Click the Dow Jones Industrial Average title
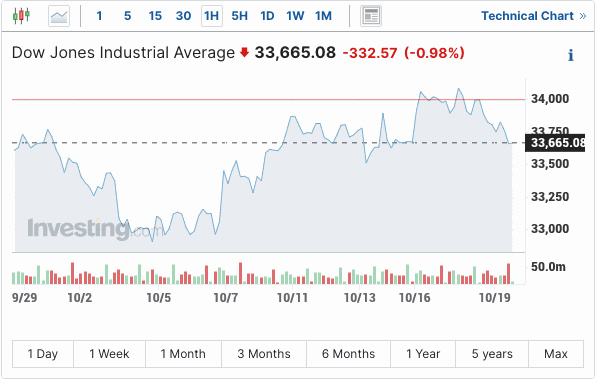 (x=123, y=53)
